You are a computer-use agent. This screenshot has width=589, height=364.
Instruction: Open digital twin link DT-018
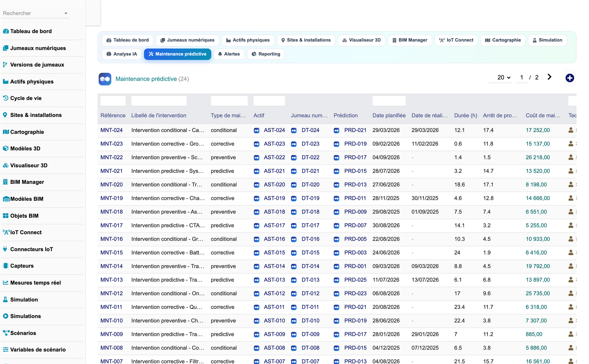click(x=310, y=212)
